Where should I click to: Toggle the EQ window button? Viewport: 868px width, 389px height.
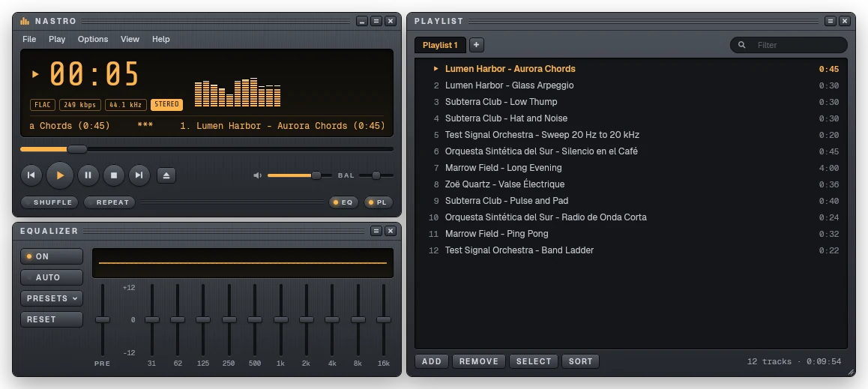[x=343, y=202]
